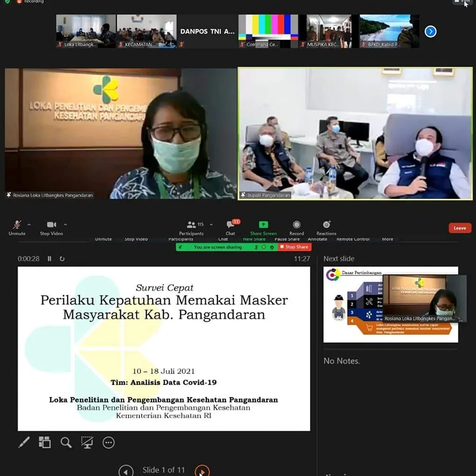
Task: Reset the presenter view timer
Action: click(62, 259)
